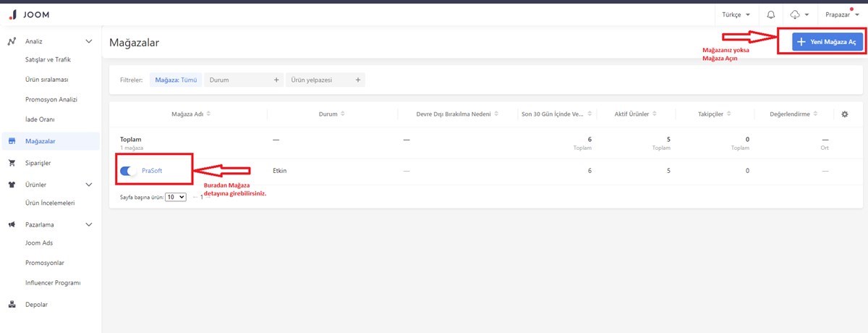Open the Prapazar account menu

tap(842, 14)
